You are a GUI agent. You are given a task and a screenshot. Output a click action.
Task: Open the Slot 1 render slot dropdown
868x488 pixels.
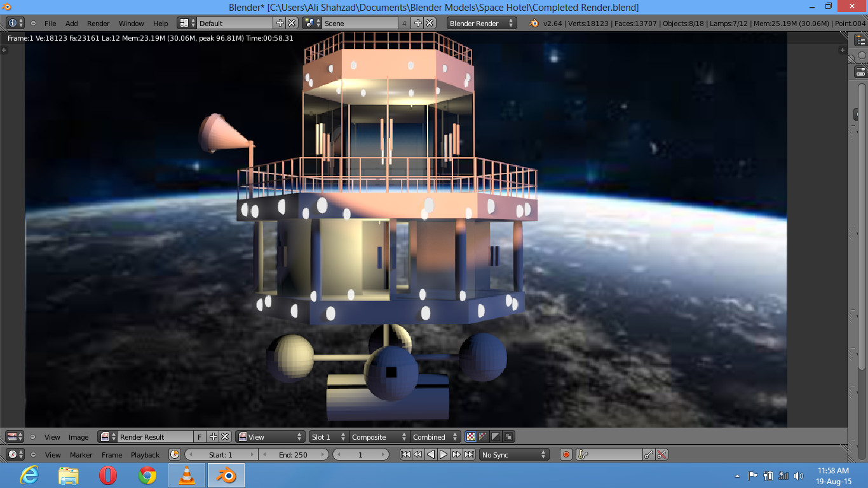point(329,437)
